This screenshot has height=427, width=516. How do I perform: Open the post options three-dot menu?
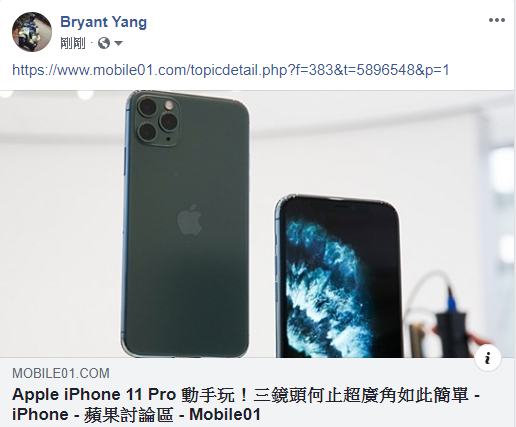(497, 20)
